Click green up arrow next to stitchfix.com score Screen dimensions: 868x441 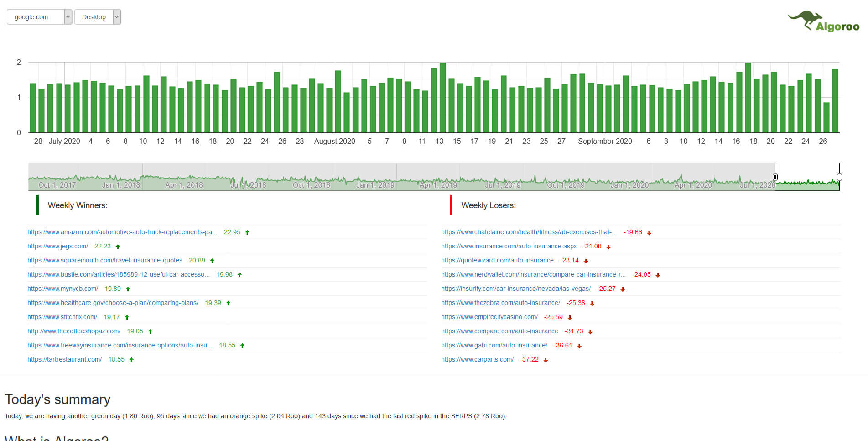pyautogui.click(x=127, y=317)
